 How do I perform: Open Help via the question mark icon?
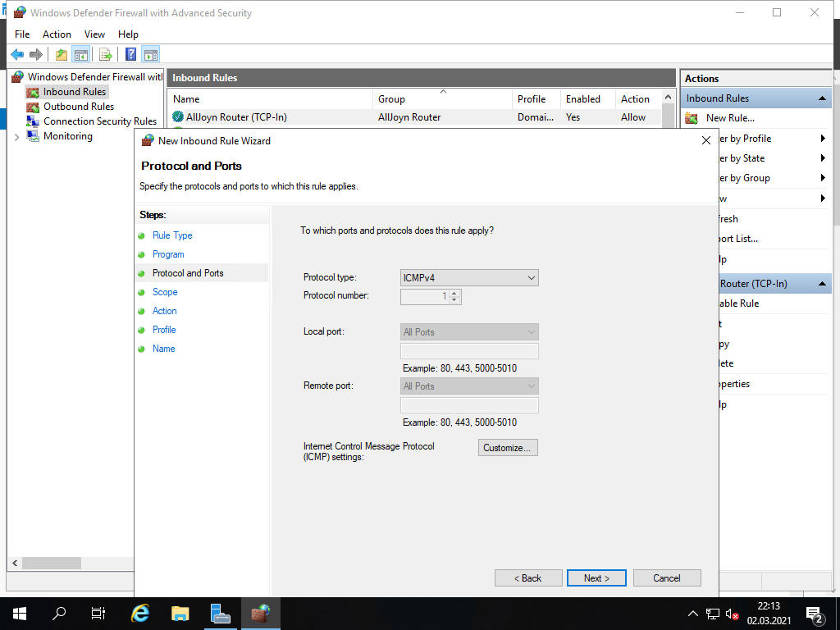click(x=130, y=55)
